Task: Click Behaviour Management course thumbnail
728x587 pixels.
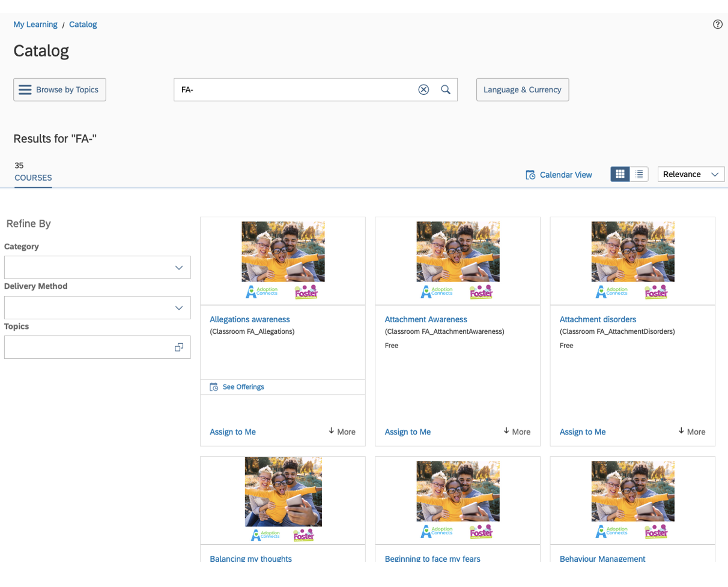Action: tap(632, 499)
